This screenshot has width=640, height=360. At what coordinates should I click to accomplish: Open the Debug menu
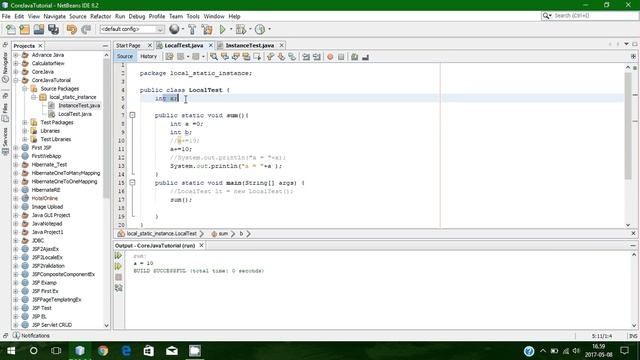(137, 16)
